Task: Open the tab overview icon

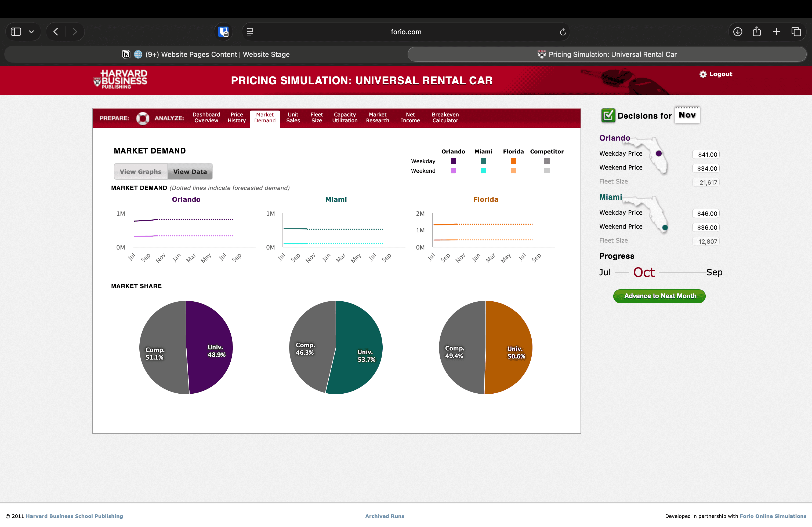Action: tap(796, 32)
